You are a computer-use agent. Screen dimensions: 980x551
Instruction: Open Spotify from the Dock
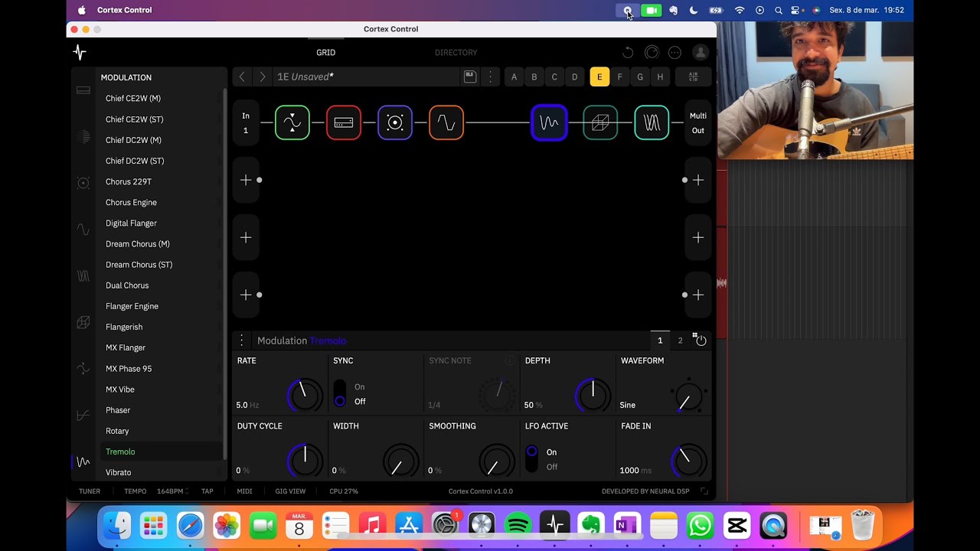[x=518, y=526]
